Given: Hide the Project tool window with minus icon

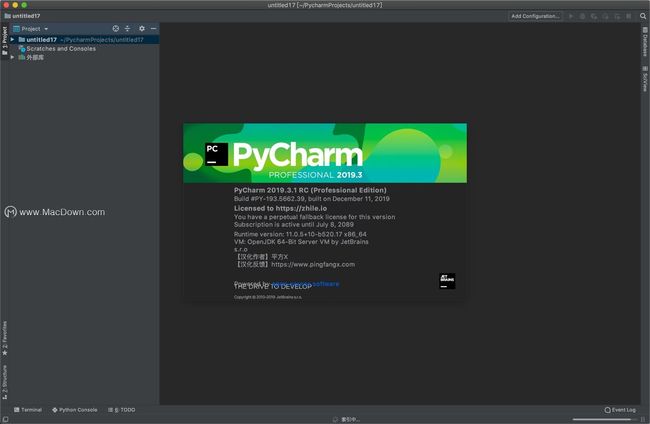Looking at the screenshot, I should 153,29.
